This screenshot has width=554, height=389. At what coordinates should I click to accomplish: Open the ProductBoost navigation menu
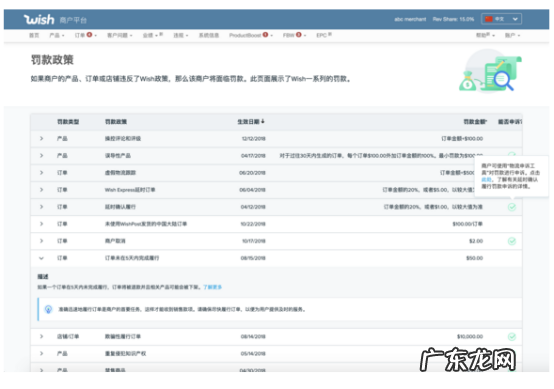click(251, 35)
